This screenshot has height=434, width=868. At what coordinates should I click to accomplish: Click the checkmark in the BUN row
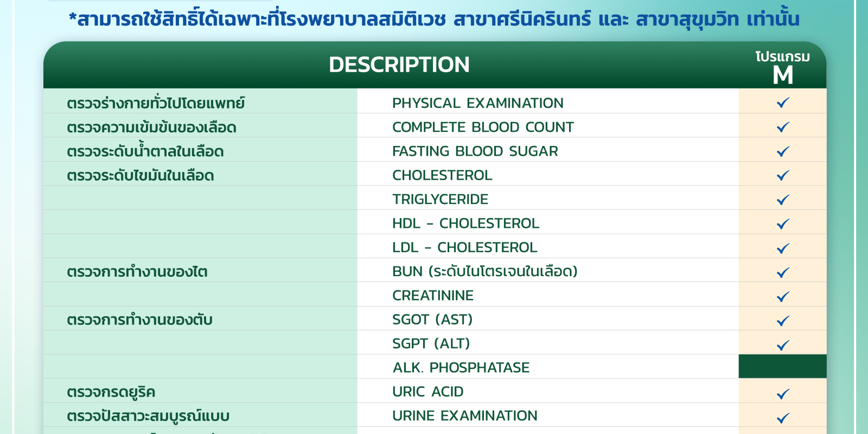coord(783,272)
